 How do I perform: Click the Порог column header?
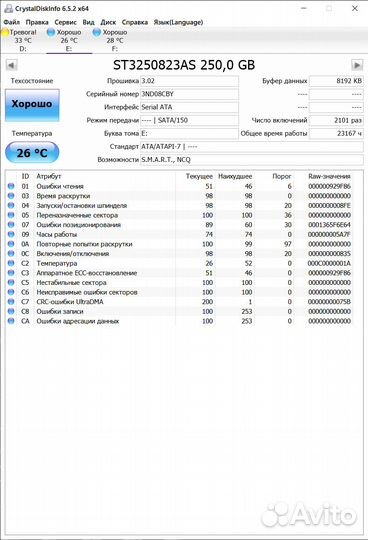click(282, 176)
